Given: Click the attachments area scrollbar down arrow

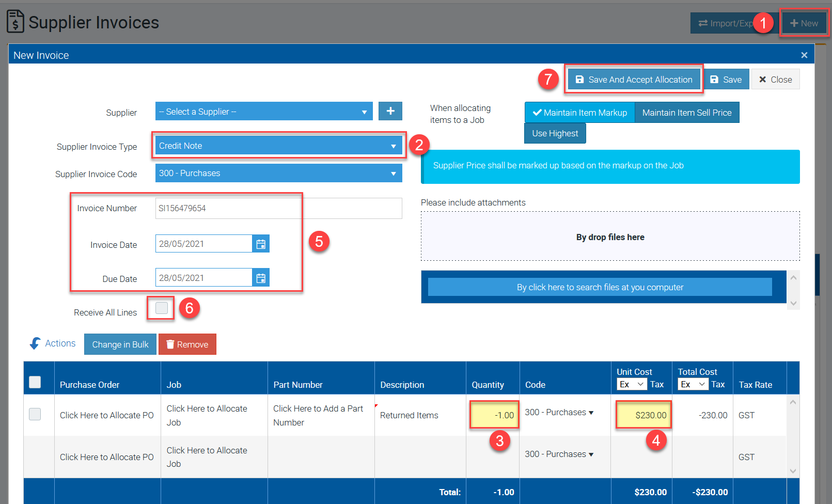Looking at the screenshot, I should click(x=794, y=303).
